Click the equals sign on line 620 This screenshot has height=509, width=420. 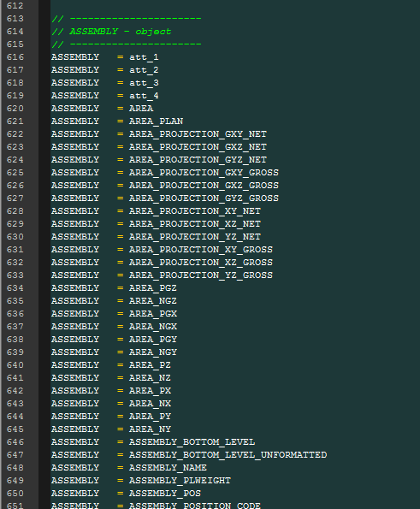point(121,109)
